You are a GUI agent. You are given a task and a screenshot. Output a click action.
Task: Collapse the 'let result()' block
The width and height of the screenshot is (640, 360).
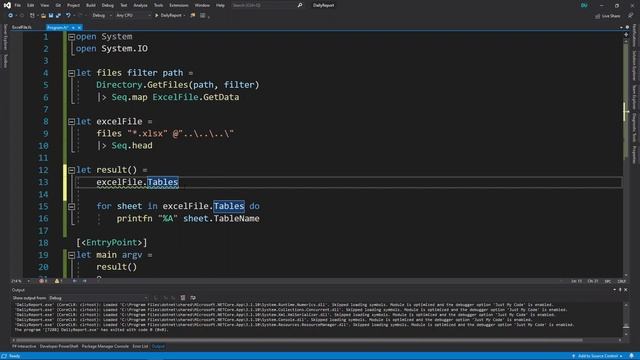click(x=71, y=170)
